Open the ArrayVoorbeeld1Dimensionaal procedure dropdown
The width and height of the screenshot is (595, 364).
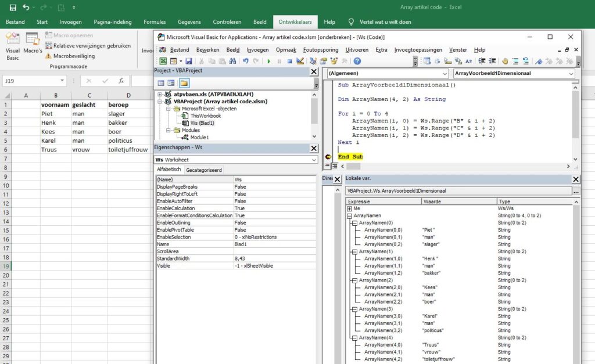click(x=570, y=74)
